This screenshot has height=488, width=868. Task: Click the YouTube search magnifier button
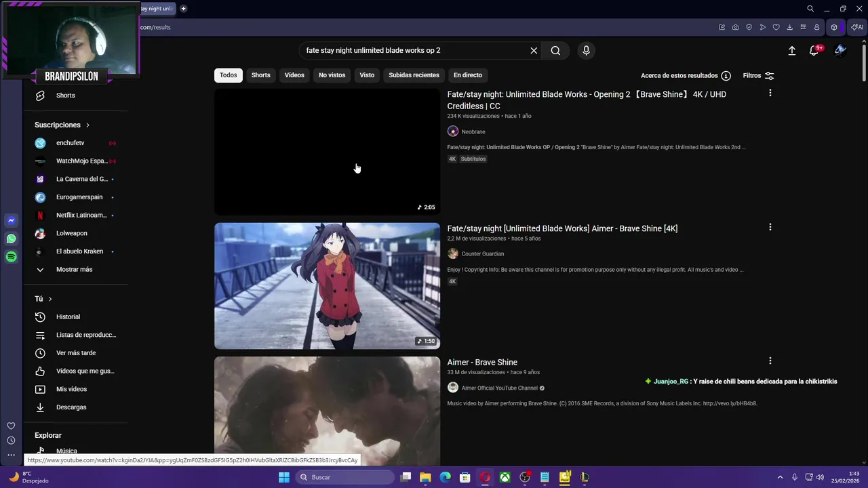click(x=555, y=50)
